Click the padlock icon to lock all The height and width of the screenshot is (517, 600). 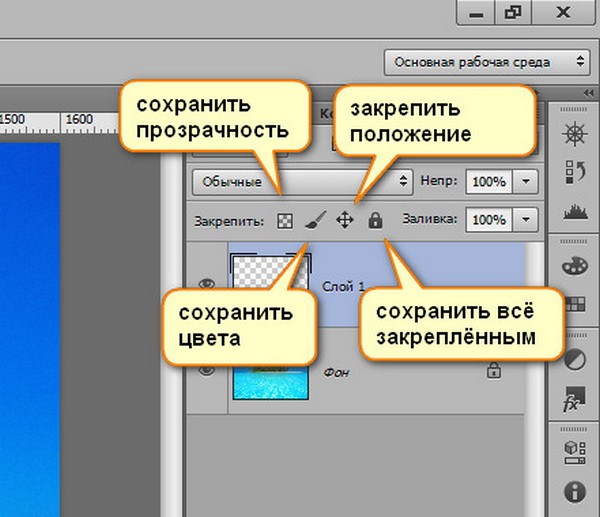pos(375,220)
